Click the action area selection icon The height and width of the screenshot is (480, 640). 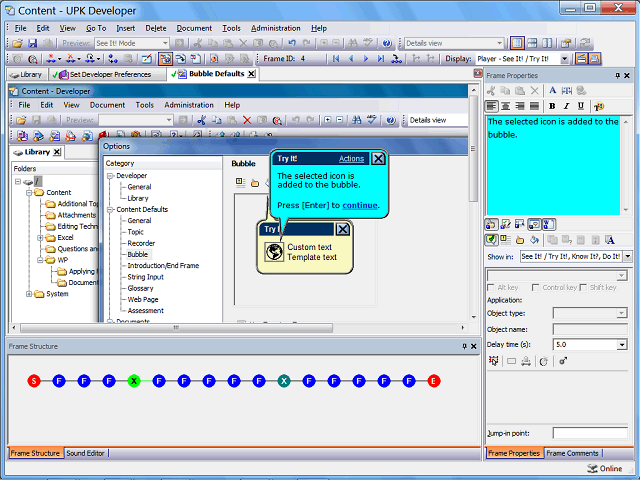coord(493,361)
